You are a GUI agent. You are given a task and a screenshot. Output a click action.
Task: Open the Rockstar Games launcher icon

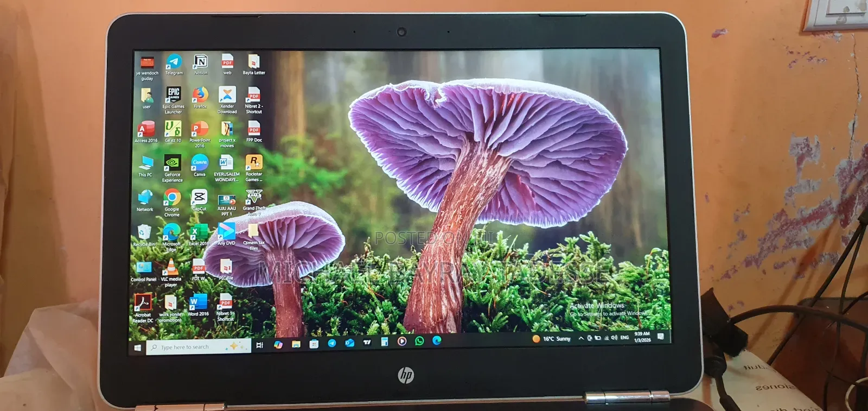tap(253, 168)
